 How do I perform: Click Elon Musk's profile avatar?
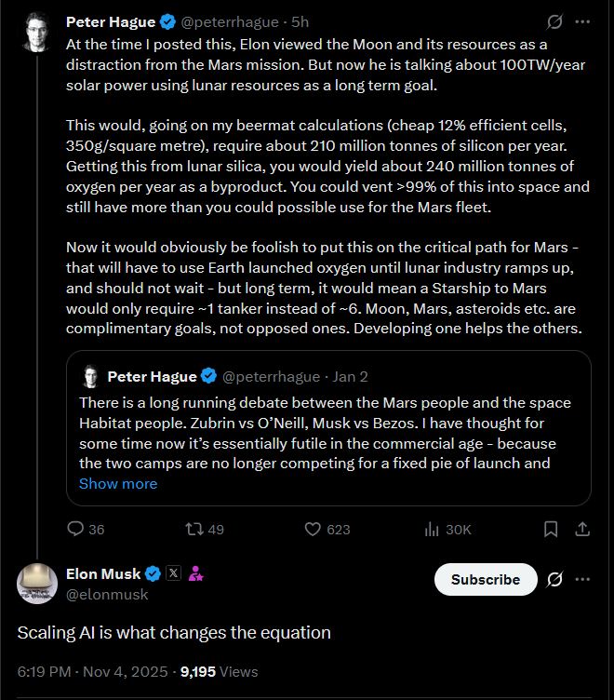38,584
